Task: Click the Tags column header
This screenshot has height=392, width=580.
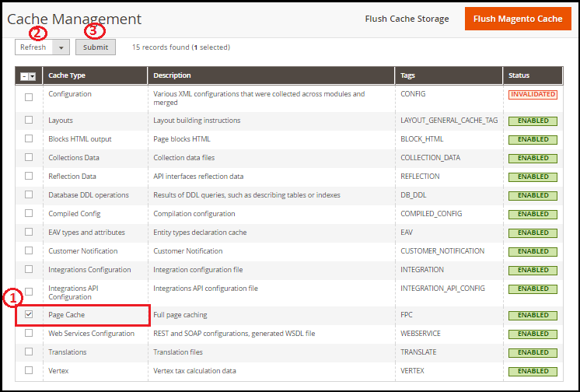Action: 449,75
